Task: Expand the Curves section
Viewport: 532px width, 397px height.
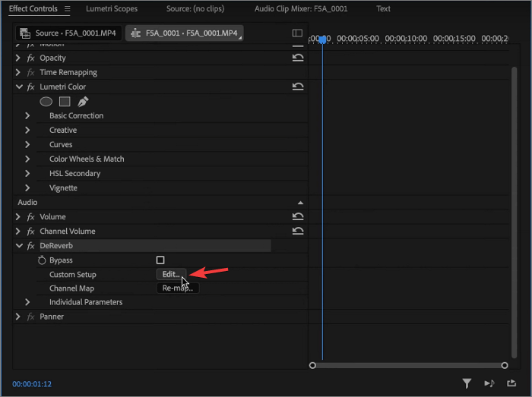Action: click(x=27, y=145)
